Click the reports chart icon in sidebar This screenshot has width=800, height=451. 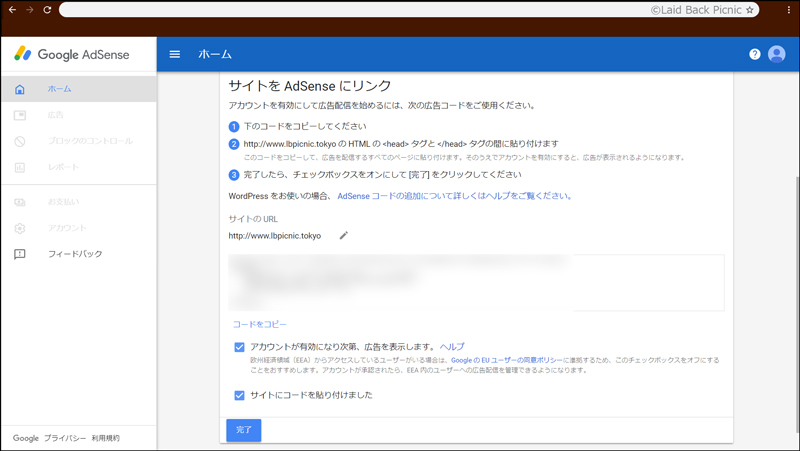[20, 167]
